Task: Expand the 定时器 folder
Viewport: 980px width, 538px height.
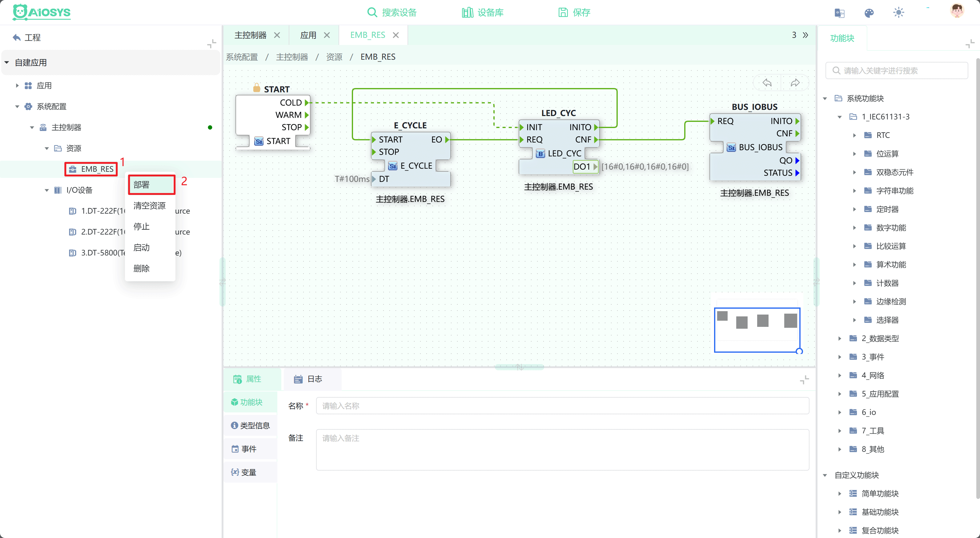Action: click(854, 209)
